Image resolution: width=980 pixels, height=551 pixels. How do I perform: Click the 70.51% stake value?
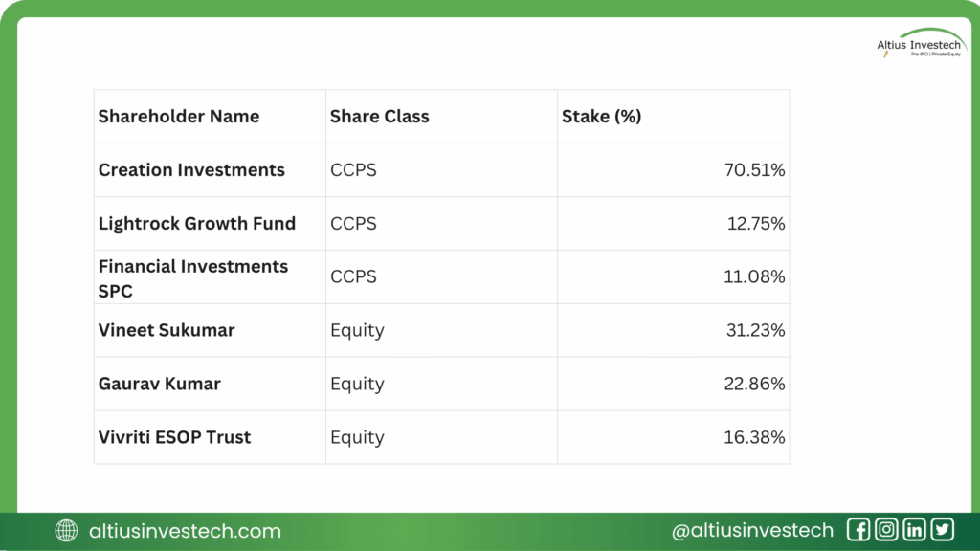click(754, 170)
